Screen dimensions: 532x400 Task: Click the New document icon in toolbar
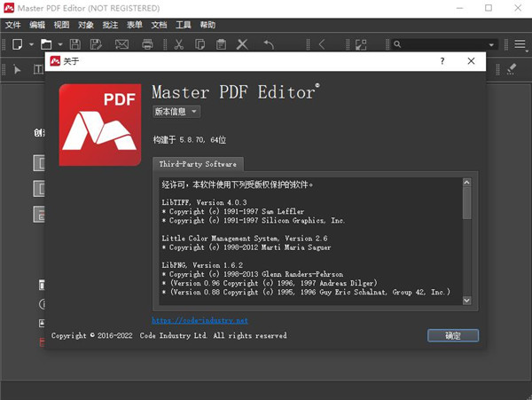[x=17, y=44]
